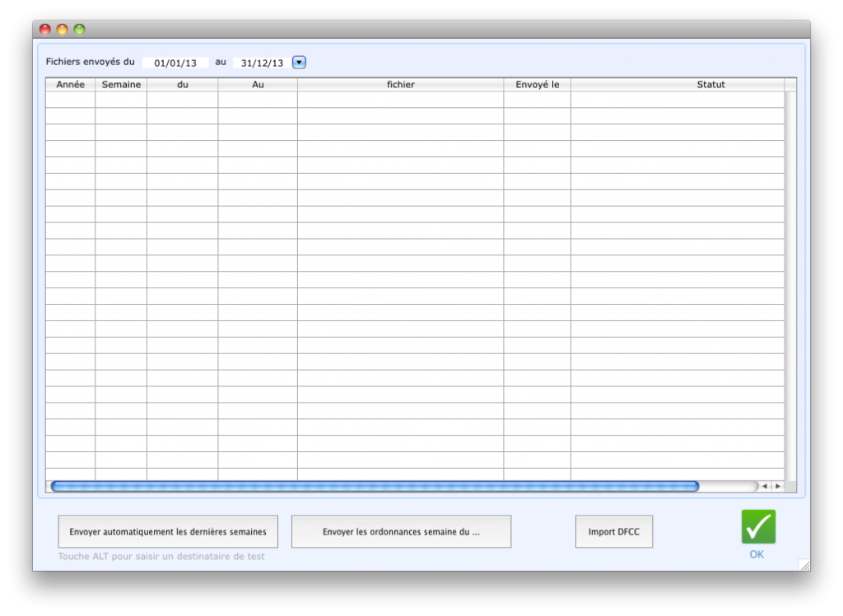The height and width of the screenshot is (616, 843).
Task: Open the date range dropdown arrow
Action: pyautogui.click(x=299, y=63)
